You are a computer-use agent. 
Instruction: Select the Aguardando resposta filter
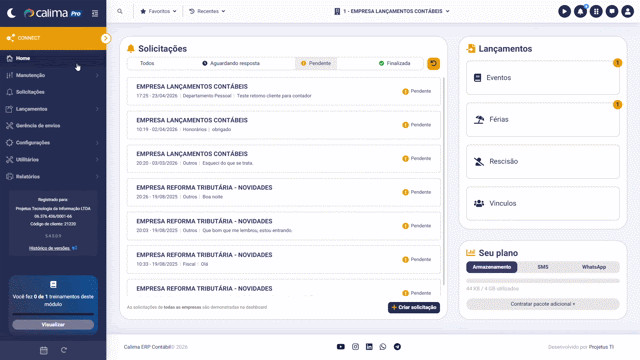tap(231, 63)
